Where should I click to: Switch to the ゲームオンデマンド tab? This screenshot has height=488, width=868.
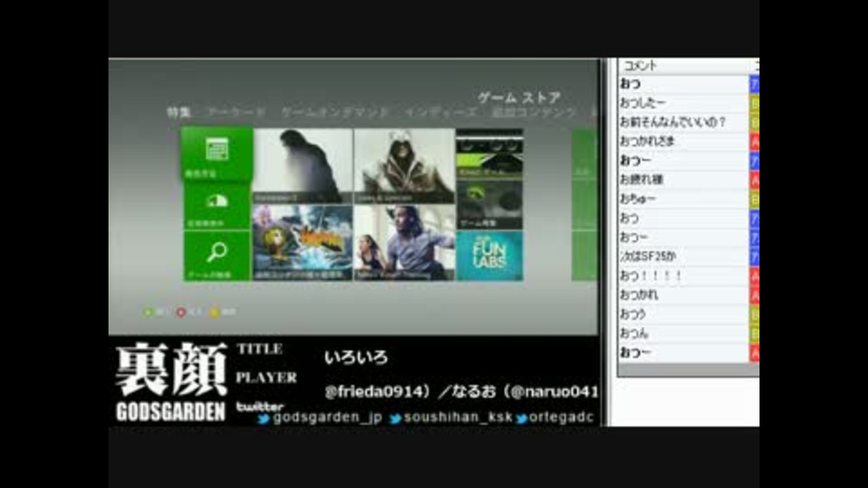click(335, 112)
